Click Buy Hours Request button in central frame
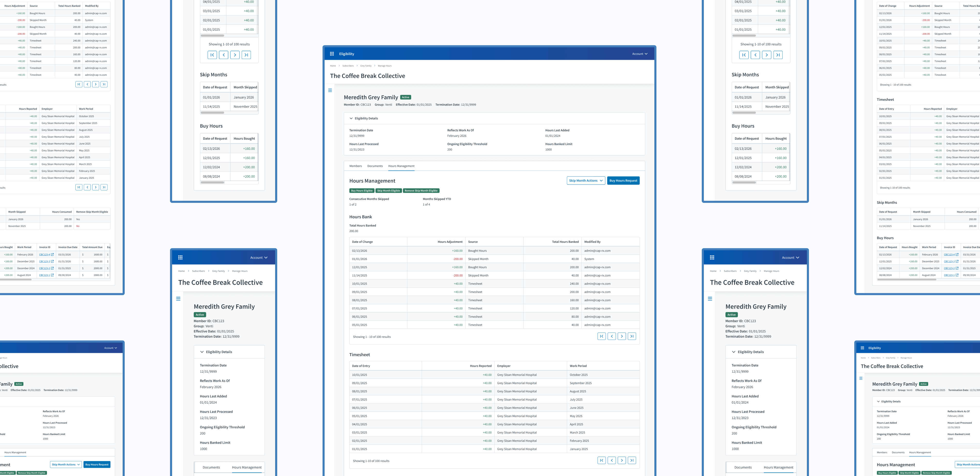This screenshot has height=476, width=980. point(623,181)
